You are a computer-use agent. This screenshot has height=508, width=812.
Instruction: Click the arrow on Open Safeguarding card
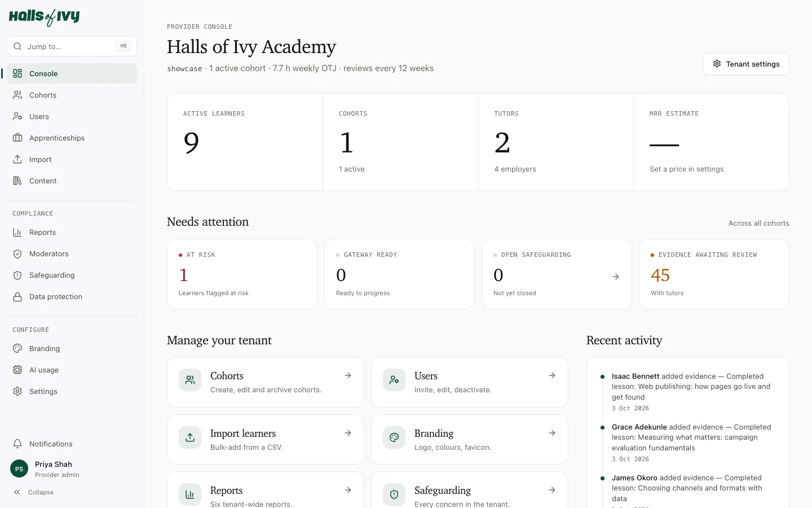tap(616, 277)
